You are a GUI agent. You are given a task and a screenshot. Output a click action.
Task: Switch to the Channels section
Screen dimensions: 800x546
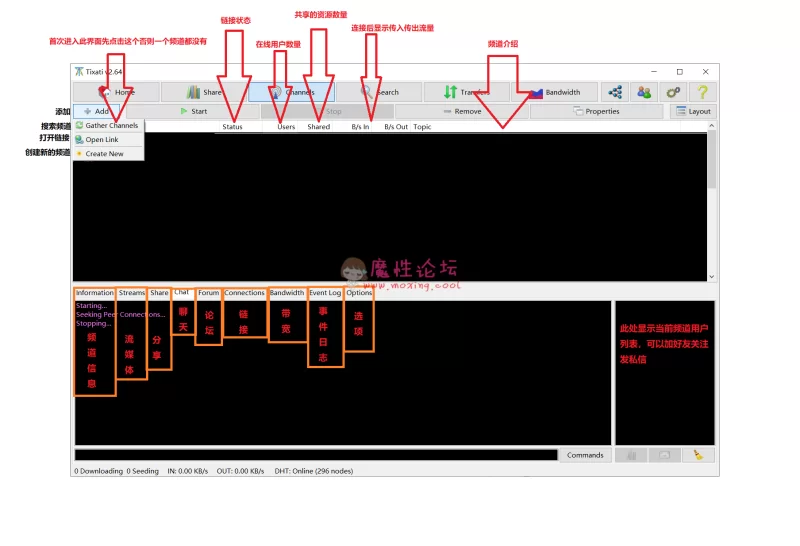click(292, 92)
